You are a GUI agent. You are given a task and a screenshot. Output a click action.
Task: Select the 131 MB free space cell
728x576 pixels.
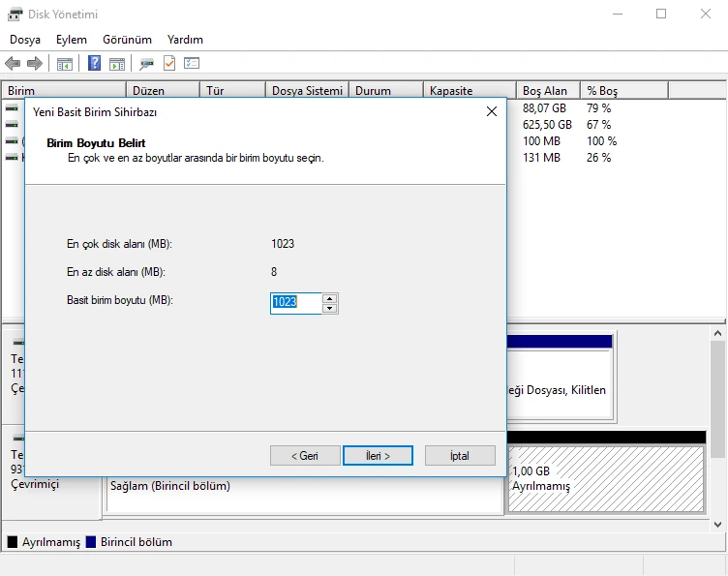[541, 158]
